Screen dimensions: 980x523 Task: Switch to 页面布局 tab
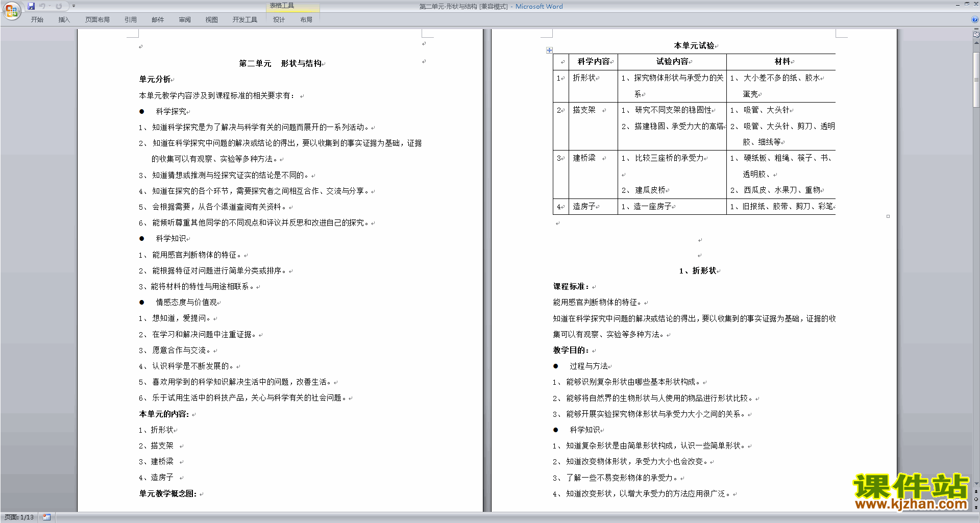click(x=97, y=19)
